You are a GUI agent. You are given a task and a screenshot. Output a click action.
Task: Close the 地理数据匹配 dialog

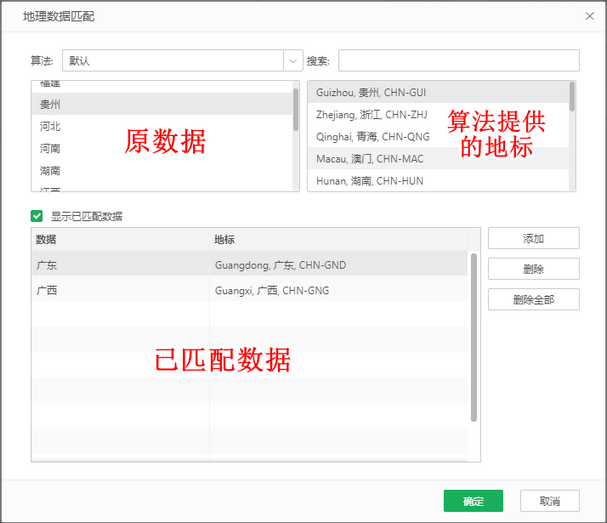coord(590,16)
